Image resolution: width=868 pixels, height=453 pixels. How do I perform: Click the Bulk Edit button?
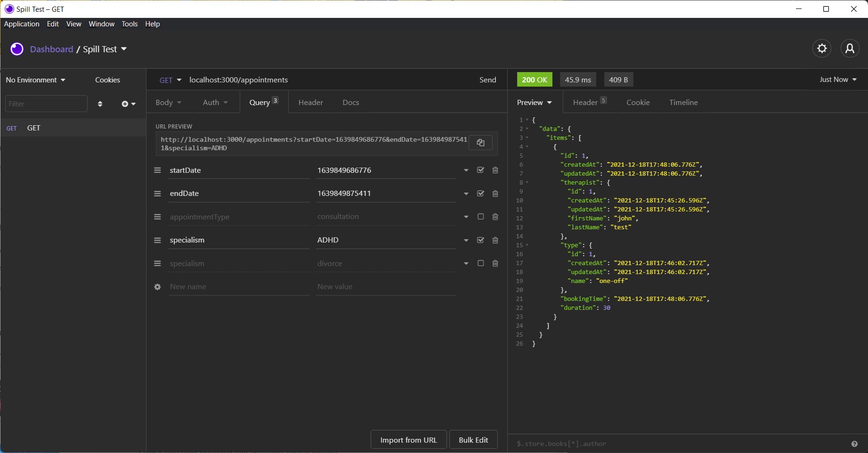(473, 440)
